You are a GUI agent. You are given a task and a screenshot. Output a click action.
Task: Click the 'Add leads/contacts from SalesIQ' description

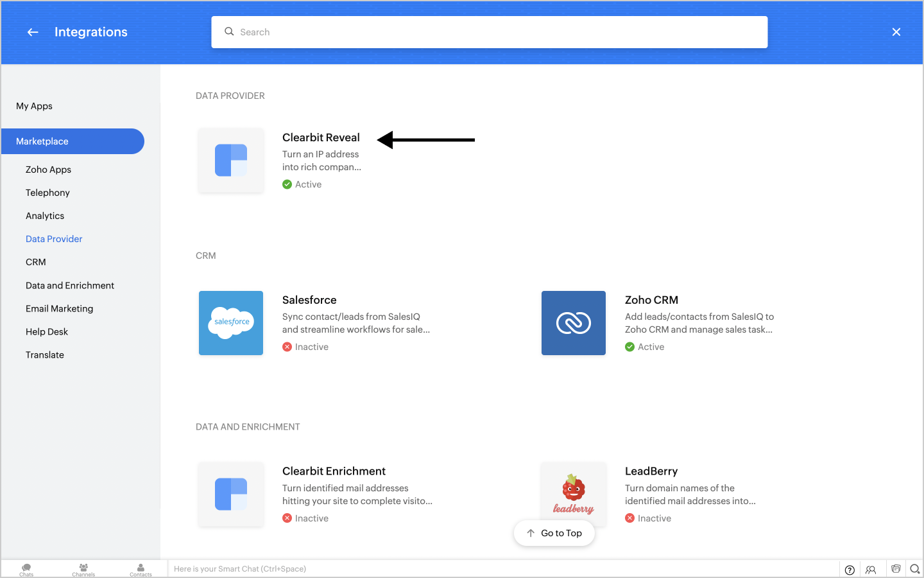[x=699, y=323]
